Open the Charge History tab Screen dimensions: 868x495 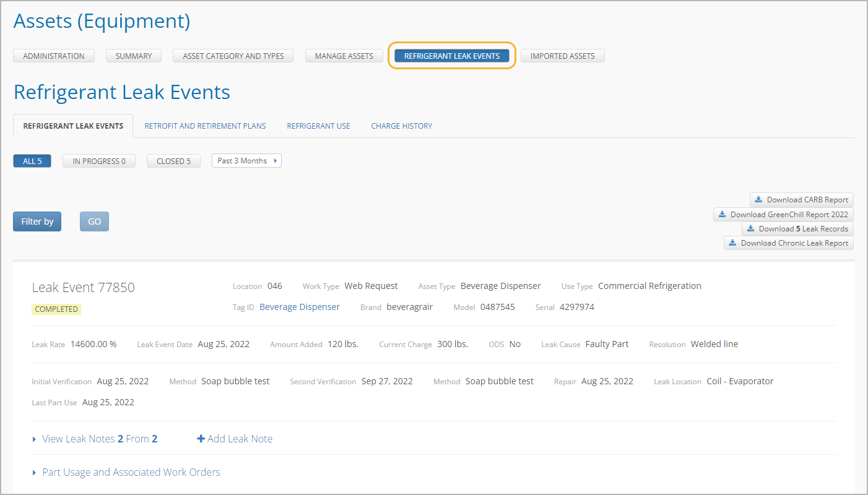(401, 126)
